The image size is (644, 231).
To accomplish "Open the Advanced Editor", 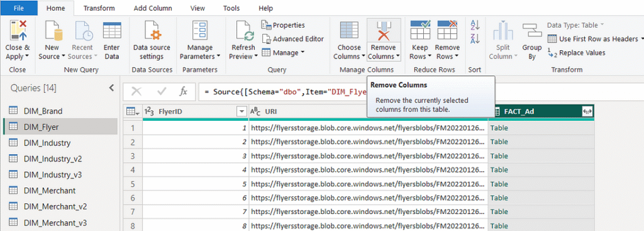I will pos(293,39).
